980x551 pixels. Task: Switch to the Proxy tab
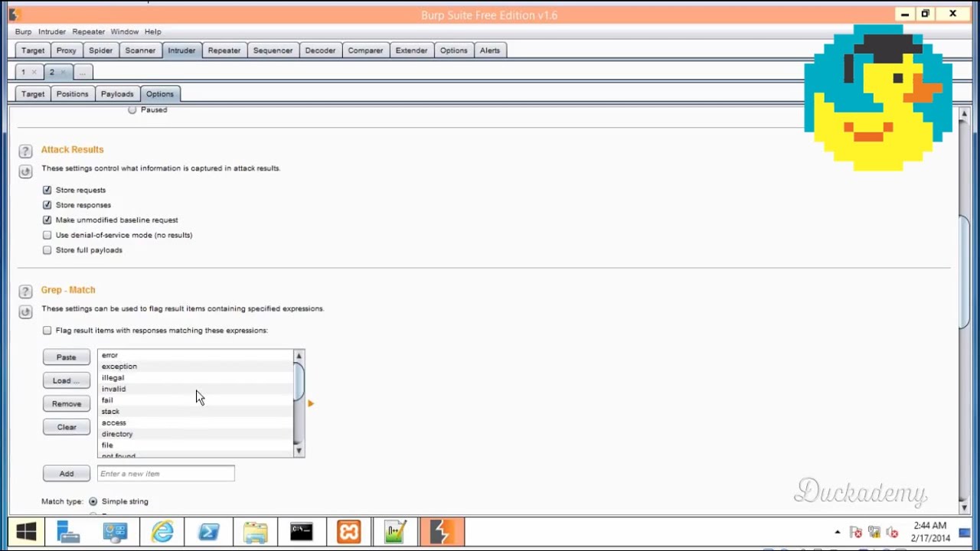(66, 51)
